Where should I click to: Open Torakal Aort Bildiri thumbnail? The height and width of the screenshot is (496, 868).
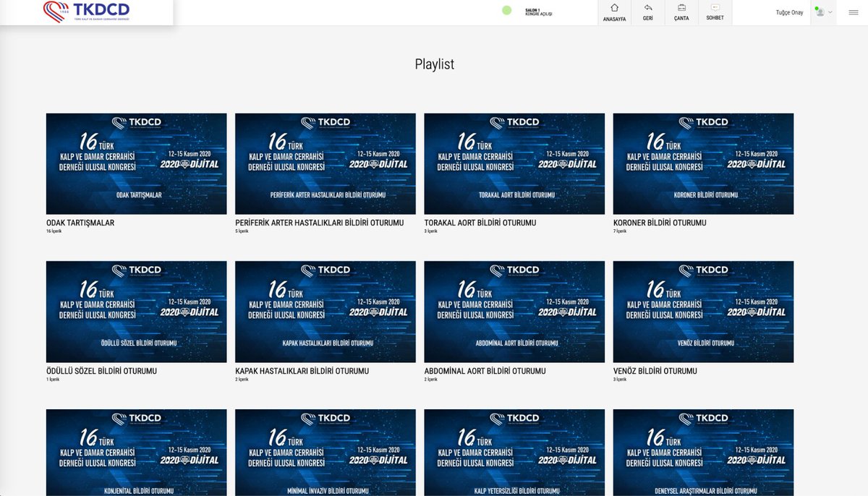(x=514, y=163)
